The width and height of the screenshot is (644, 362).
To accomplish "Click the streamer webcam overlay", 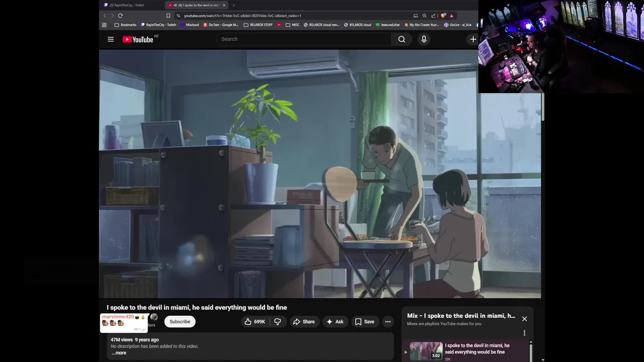I will pos(561,46).
